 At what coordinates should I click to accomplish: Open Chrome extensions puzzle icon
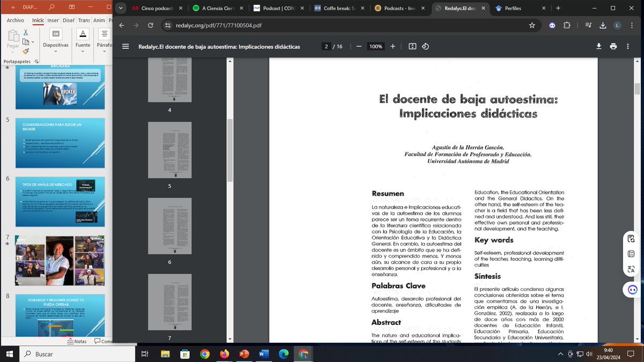pos(567,25)
